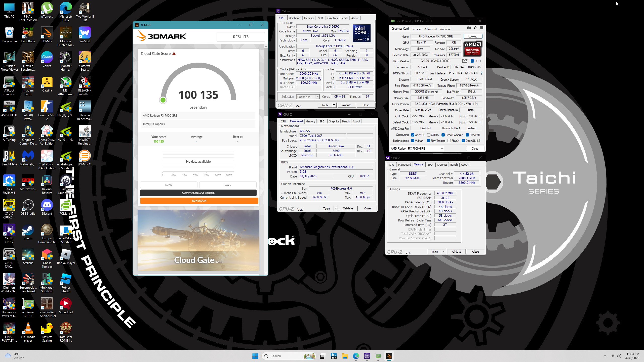The width and height of the screenshot is (644, 362).
Task: Open the Malwarebytes desktop icon
Action: click(x=28, y=158)
